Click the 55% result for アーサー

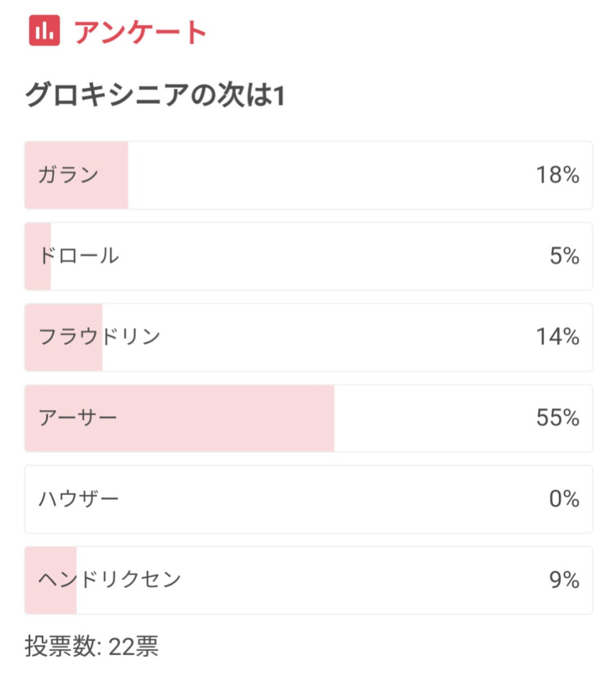[558, 417]
